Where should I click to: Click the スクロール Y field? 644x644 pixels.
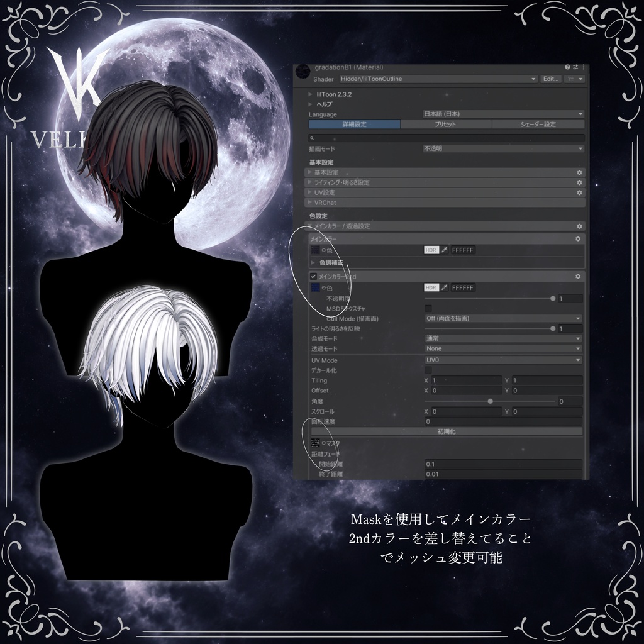point(547,411)
